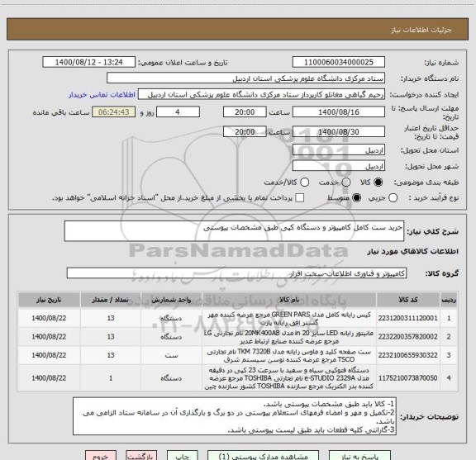Click the توضیحات خریدار notes box

coord(235,416)
